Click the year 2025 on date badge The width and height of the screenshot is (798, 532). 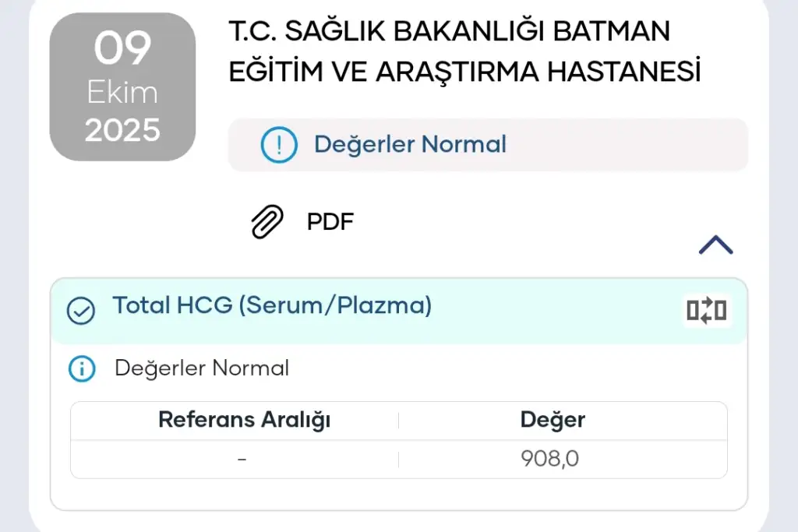click(122, 130)
